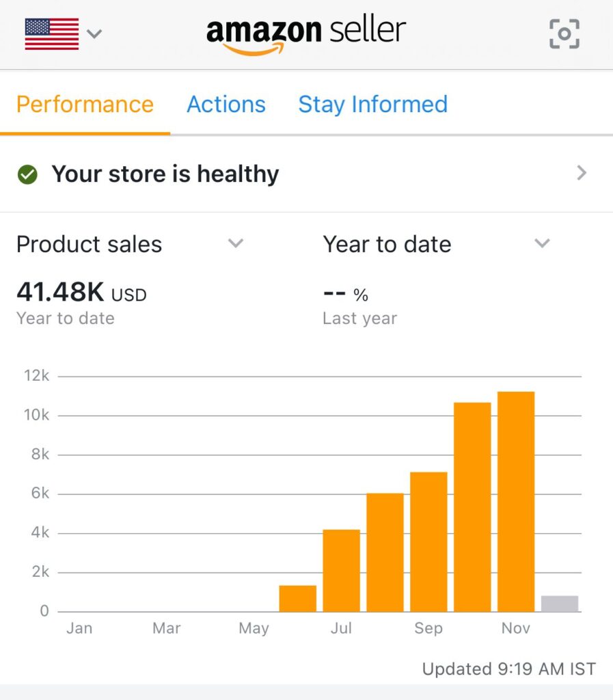Tap the gray December sales bar

[x=560, y=604]
